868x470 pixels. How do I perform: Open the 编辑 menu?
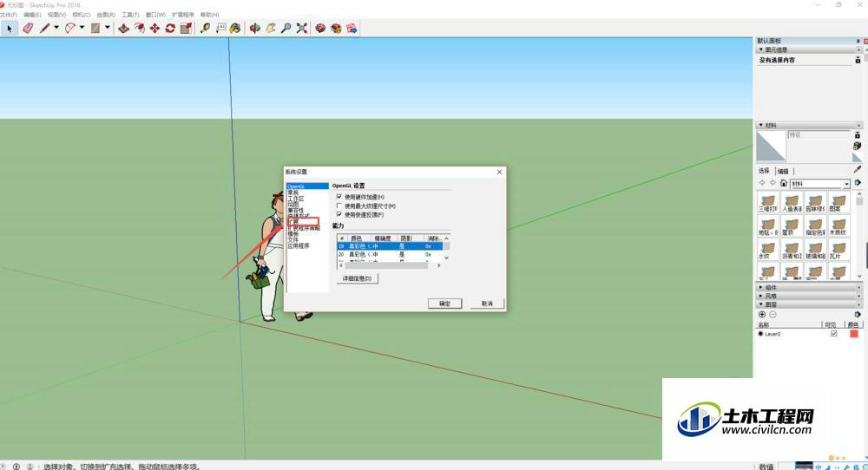pos(32,15)
